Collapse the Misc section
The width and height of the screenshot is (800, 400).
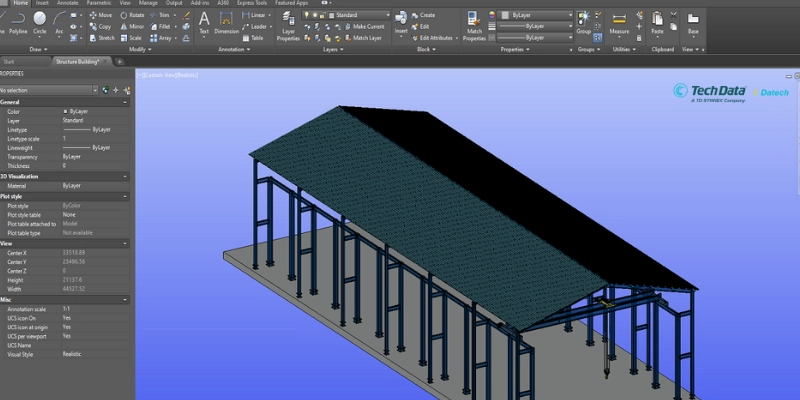click(x=126, y=300)
